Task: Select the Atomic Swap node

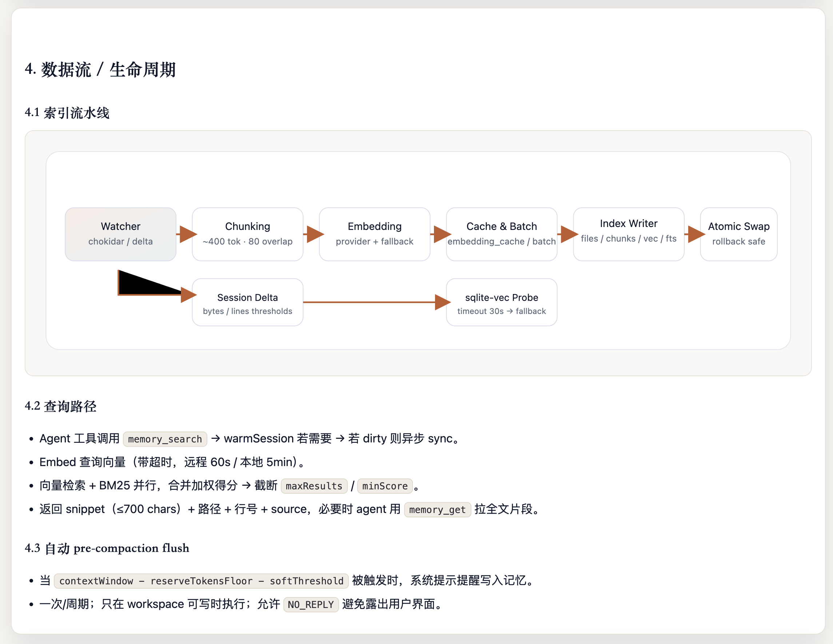Action: [738, 234]
